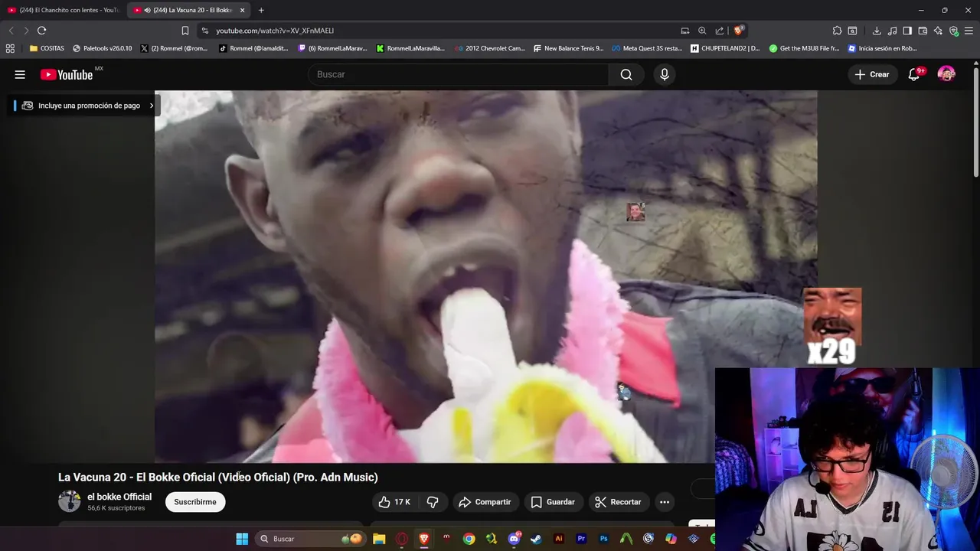Open the YouTube guide hamburger menu

(x=20, y=74)
